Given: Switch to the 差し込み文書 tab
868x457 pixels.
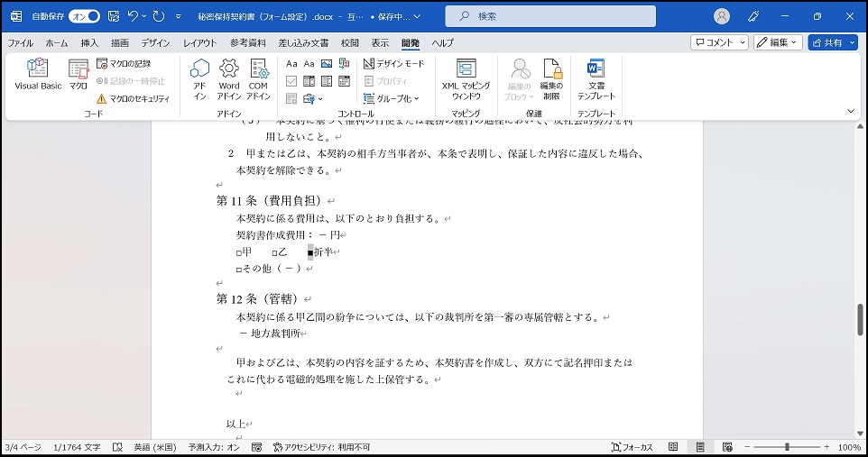Looking at the screenshot, I should pos(303,42).
